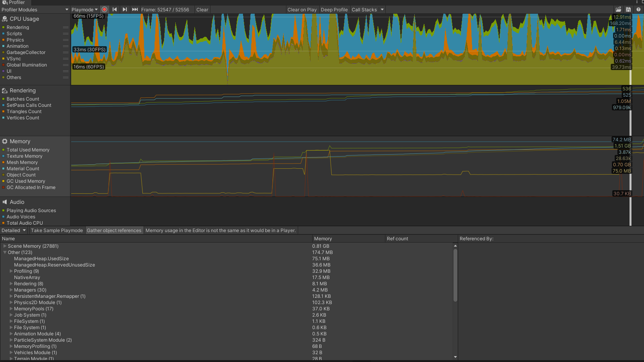Open the Playmode target dropdown
Screen dimensions: 644x362
(x=85, y=9)
